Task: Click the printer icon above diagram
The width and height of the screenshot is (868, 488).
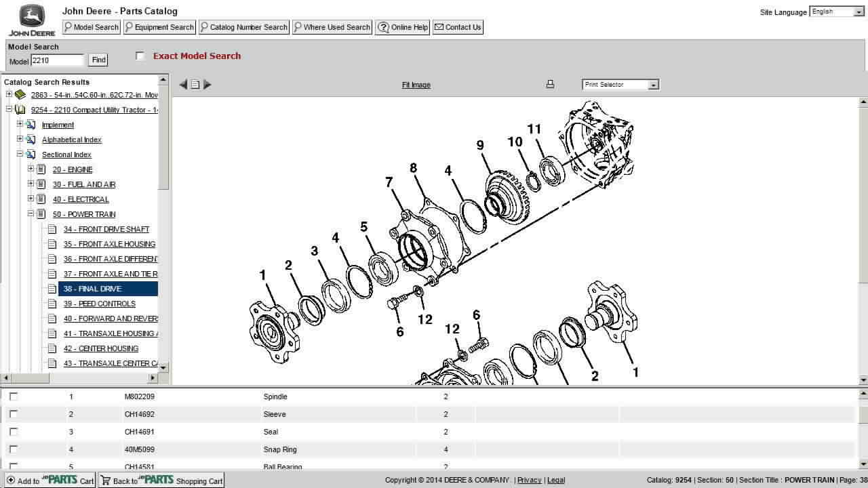Action: tap(550, 85)
